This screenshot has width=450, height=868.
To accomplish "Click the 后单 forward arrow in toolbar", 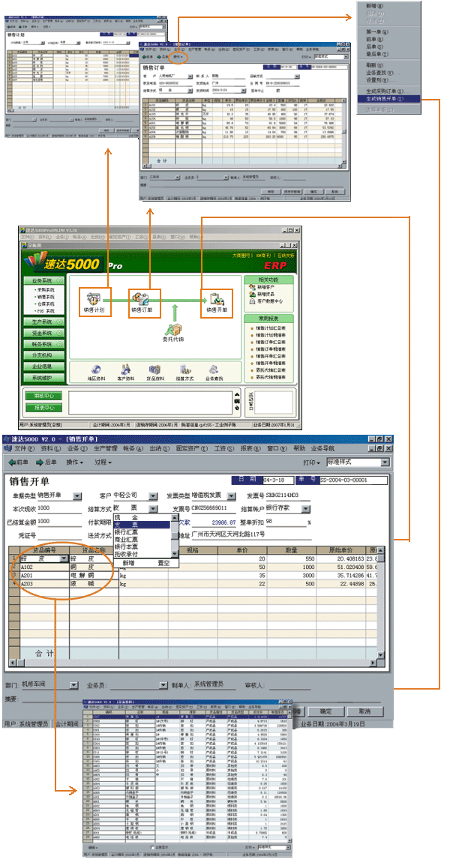I will coord(46,462).
